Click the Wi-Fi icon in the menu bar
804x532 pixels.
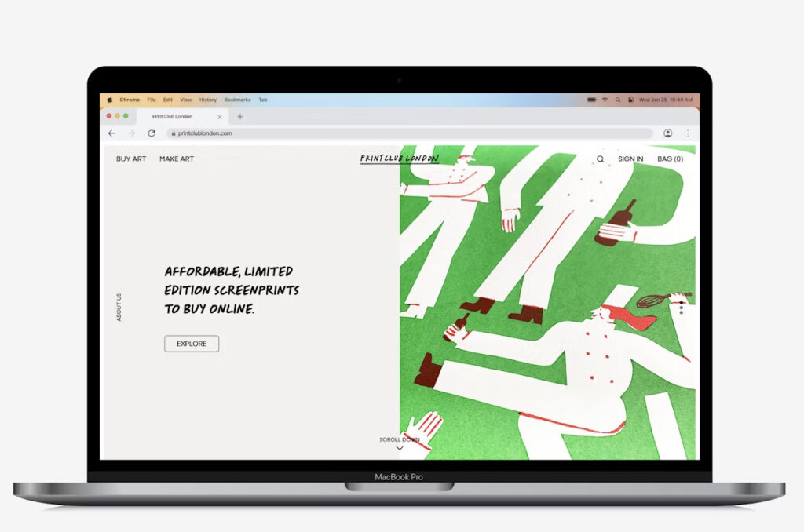(x=605, y=100)
